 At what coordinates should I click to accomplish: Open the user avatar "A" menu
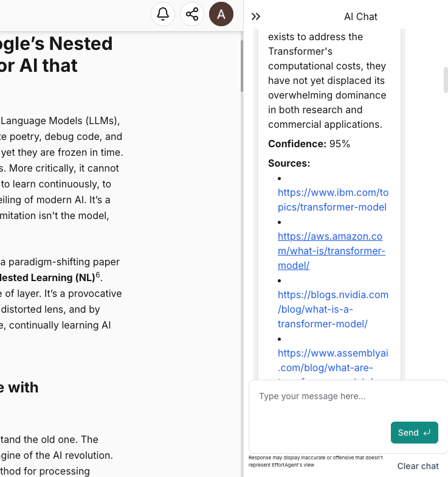click(221, 14)
